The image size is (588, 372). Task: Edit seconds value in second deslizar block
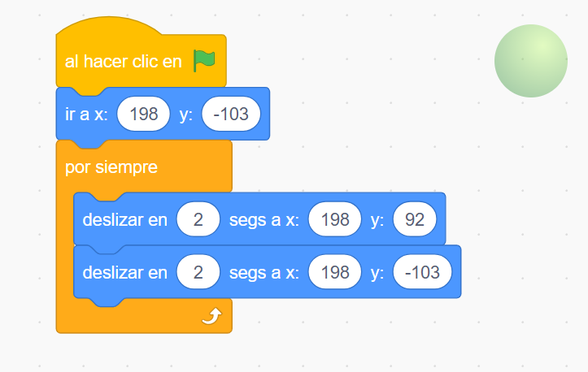coord(198,272)
